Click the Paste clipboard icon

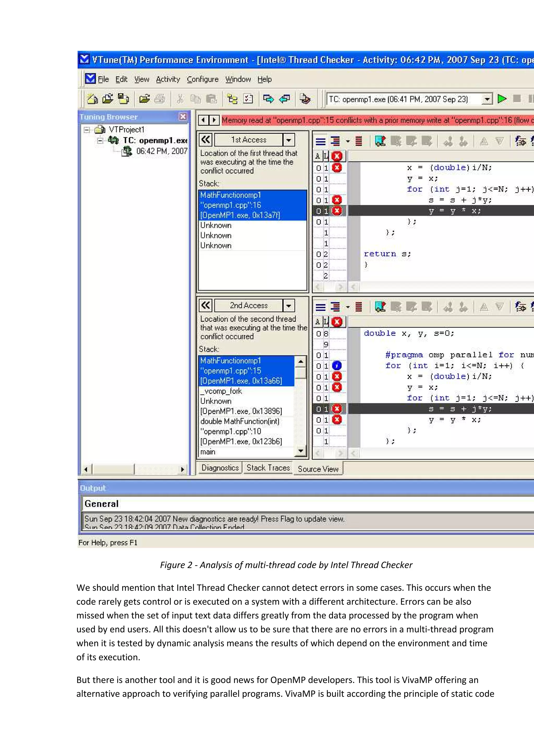[x=211, y=98]
